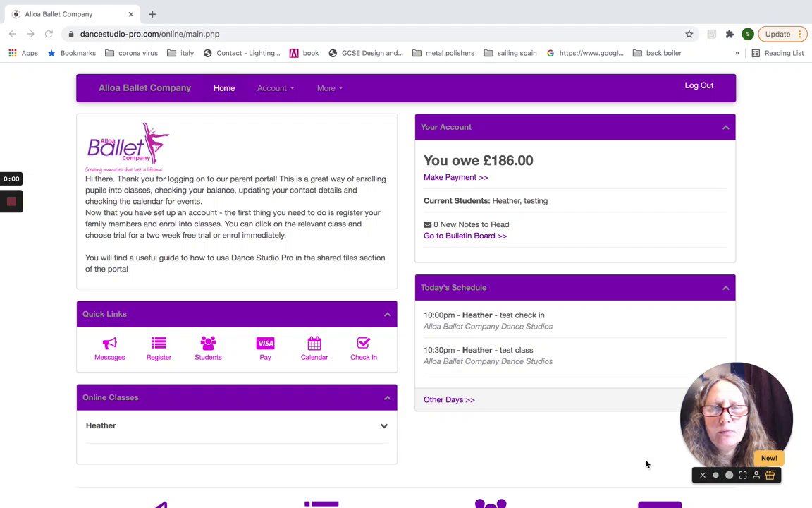Open the Apps grid in bookmarks bar
The height and width of the screenshot is (508, 812).
point(23,53)
